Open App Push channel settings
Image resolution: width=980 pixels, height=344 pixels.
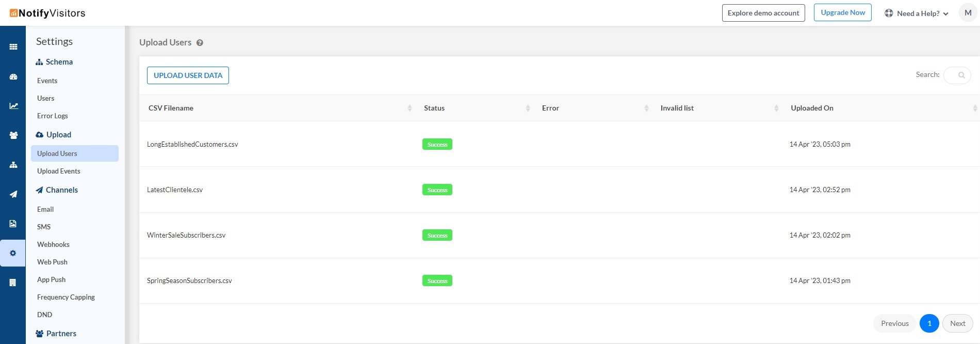tap(51, 279)
